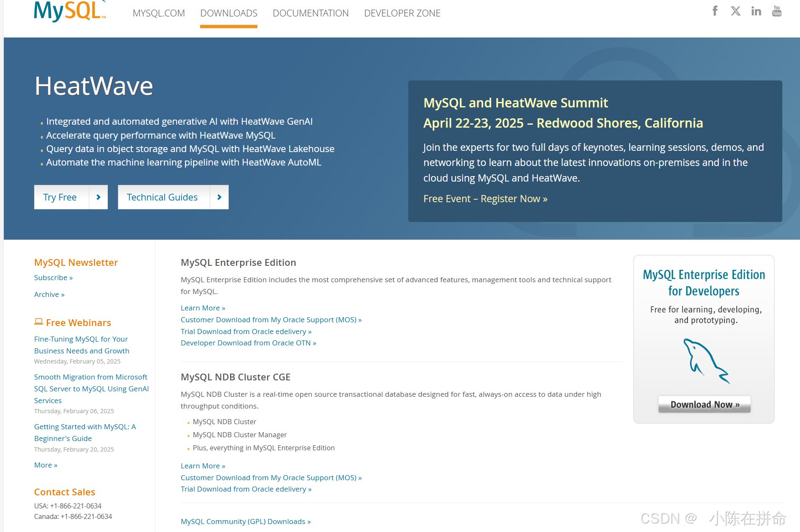Open the newsletter Archive link
Viewport: 800px width, 532px height.
[x=49, y=294]
